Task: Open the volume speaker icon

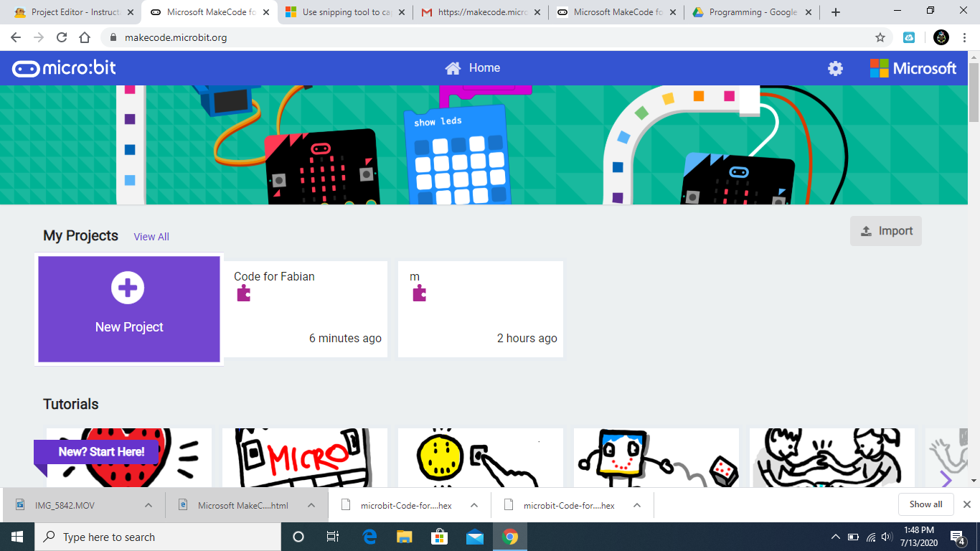Action: [887, 537]
